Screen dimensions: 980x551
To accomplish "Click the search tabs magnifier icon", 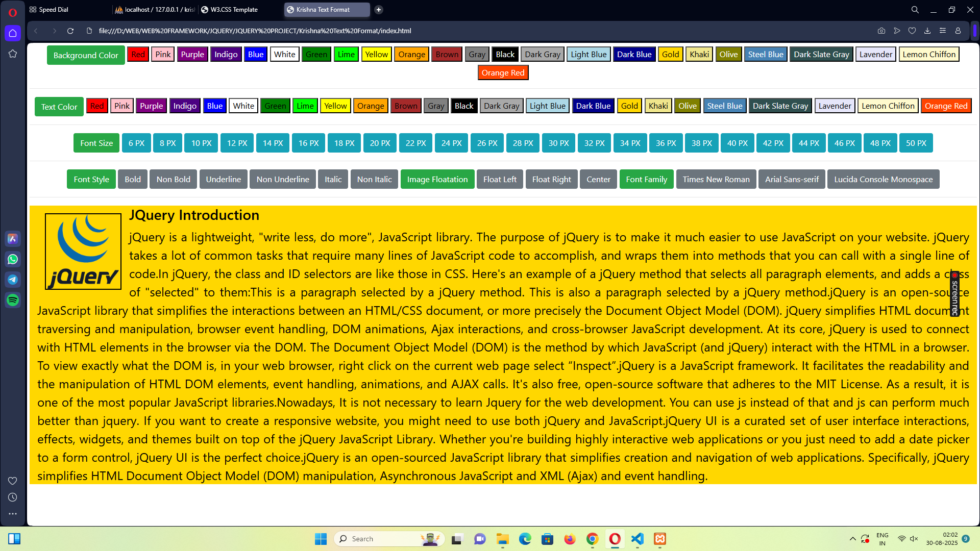I will click(x=915, y=10).
